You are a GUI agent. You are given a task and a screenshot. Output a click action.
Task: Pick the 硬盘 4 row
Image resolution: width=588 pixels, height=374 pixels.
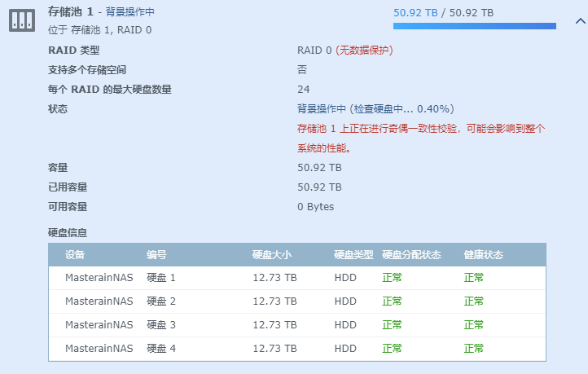(161, 349)
